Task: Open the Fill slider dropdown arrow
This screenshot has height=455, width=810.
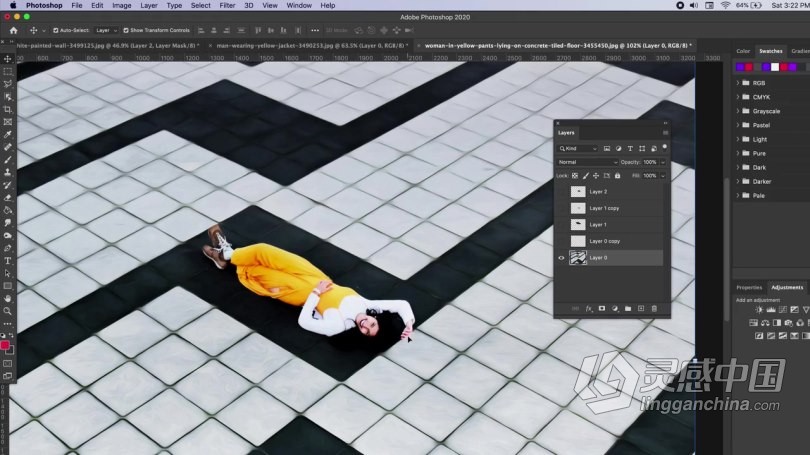Action: [663, 176]
